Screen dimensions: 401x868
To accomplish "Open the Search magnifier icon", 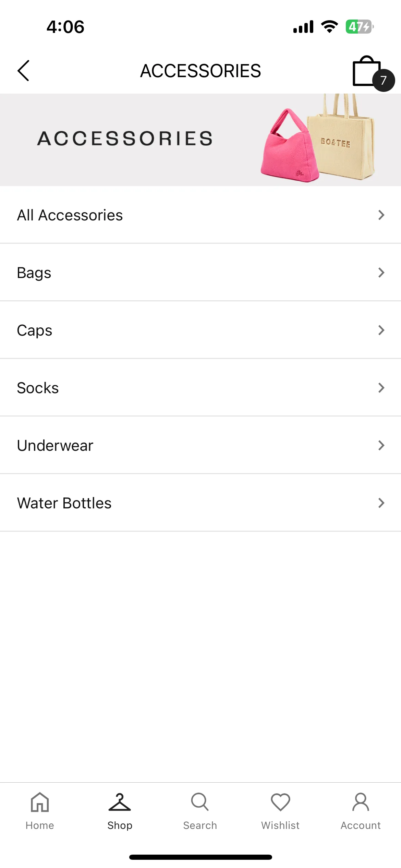I will (x=200, y=802).
